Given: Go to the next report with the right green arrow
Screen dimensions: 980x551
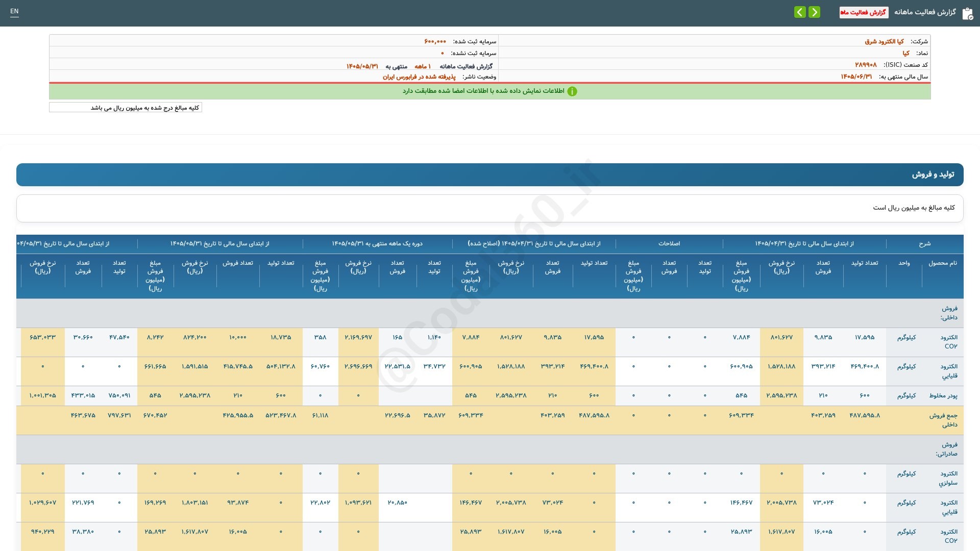Looking at the screenshot, I should [814, 12].
